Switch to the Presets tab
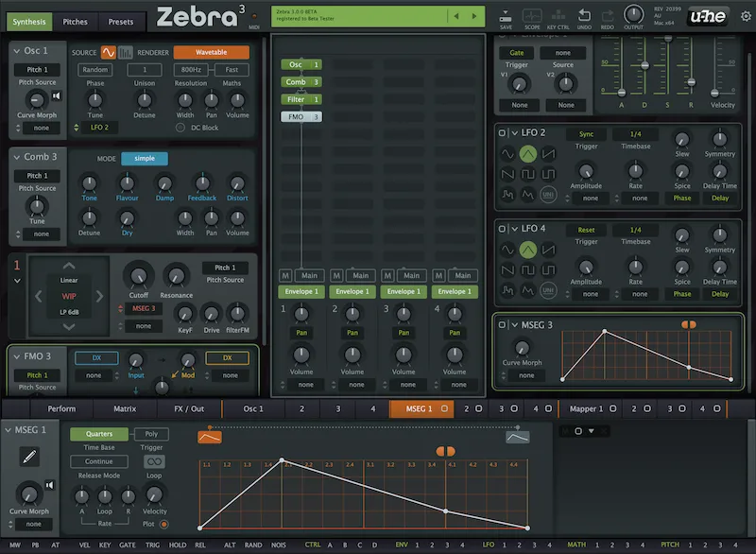756x554 pixels. [x=121, y=21]
